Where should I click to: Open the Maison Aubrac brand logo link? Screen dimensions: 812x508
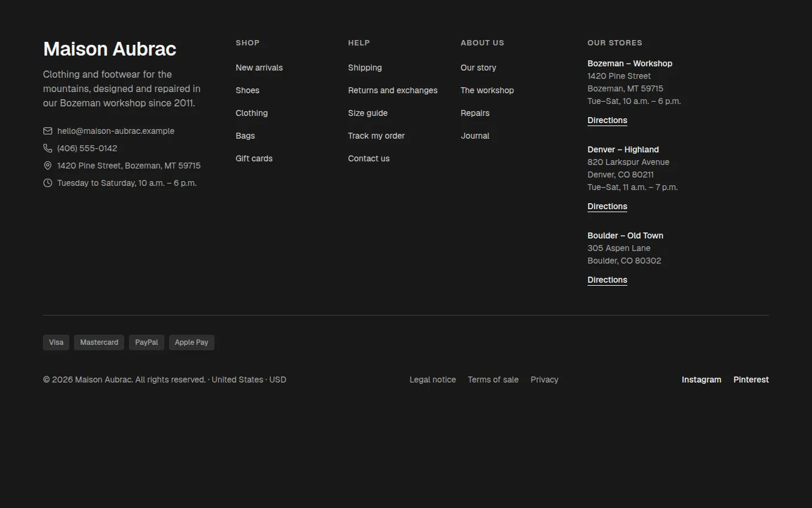[110, 49]
